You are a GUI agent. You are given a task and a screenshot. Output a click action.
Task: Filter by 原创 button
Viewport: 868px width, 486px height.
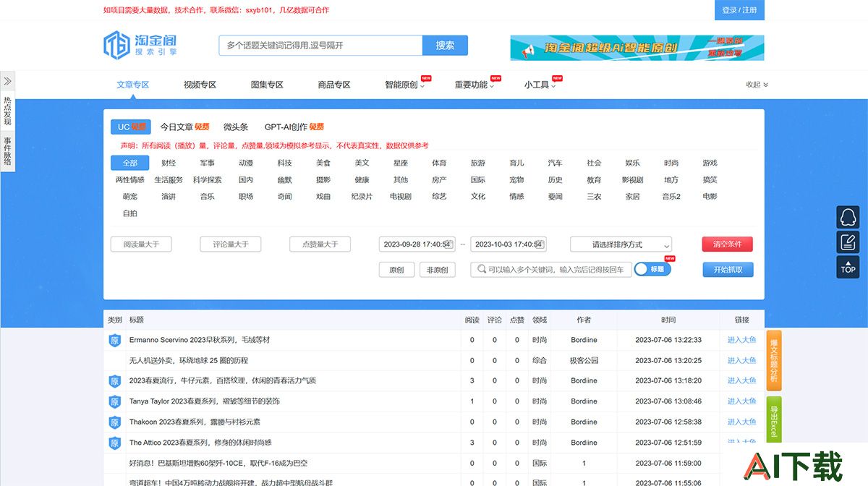pos(396,270)
